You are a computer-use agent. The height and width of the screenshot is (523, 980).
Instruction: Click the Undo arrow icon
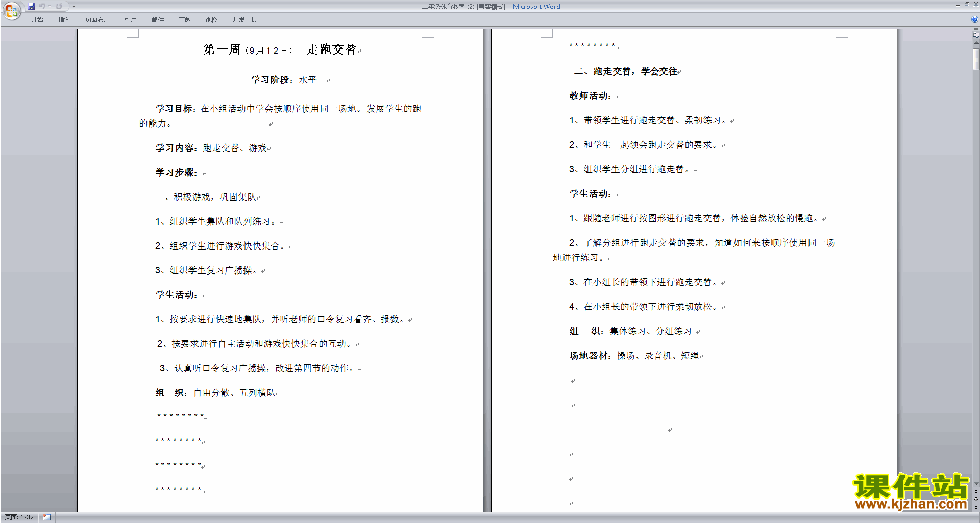pos(42,6)
